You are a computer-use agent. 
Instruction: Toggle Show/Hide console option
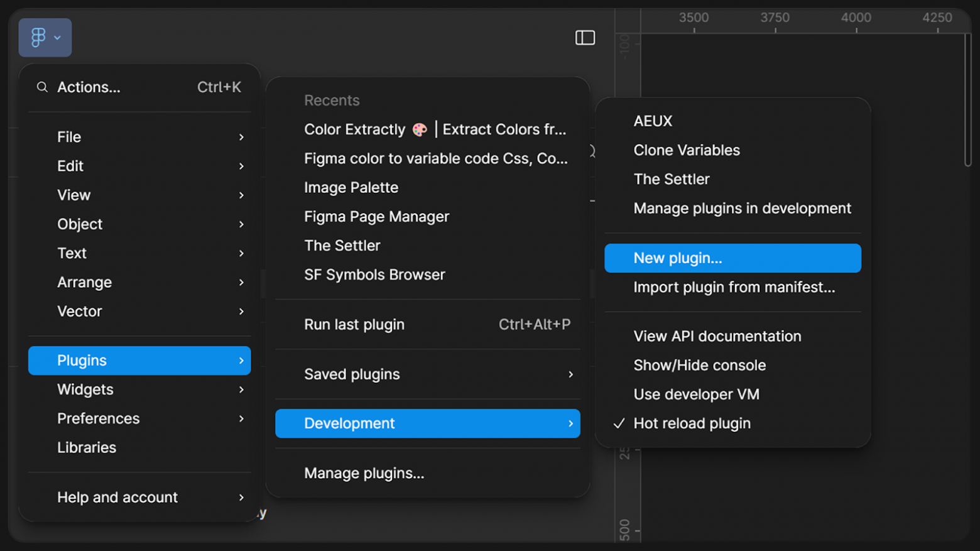(699, 366)
